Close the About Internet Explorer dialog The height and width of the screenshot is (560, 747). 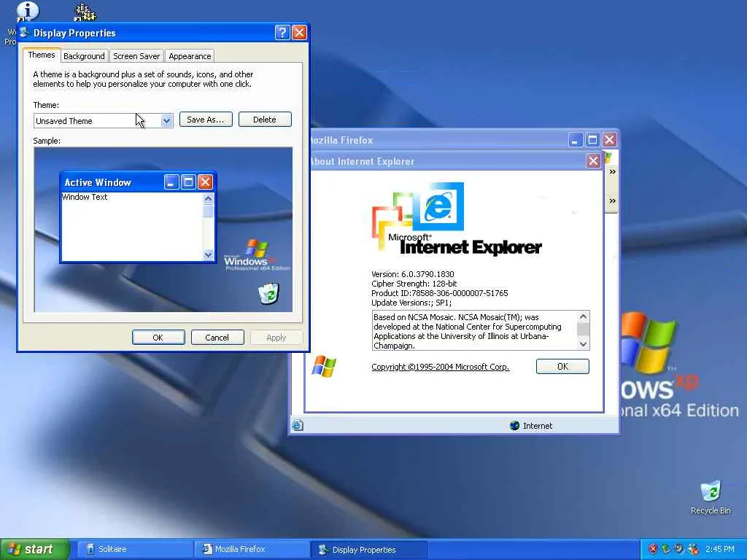tap(593, 161)
